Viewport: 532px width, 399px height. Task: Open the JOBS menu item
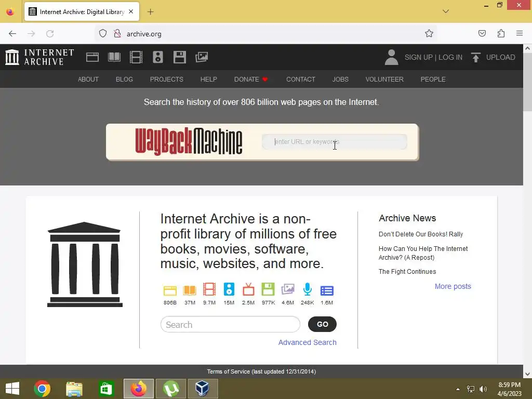pos(340,79)
